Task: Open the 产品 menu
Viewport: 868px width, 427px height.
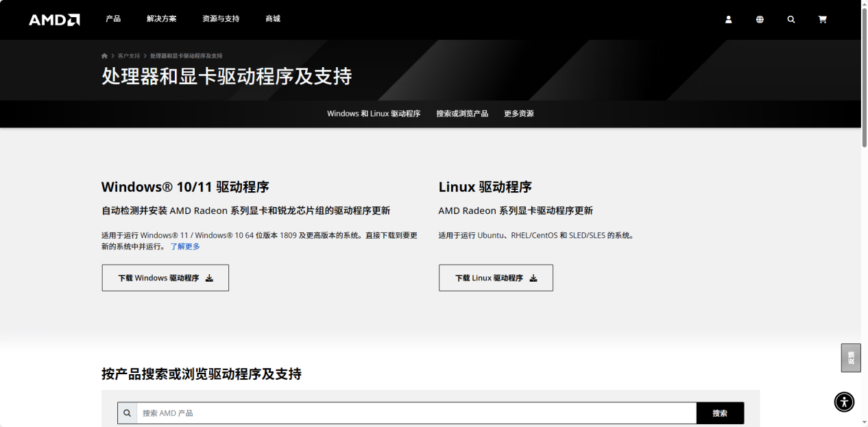Action: 113,19
